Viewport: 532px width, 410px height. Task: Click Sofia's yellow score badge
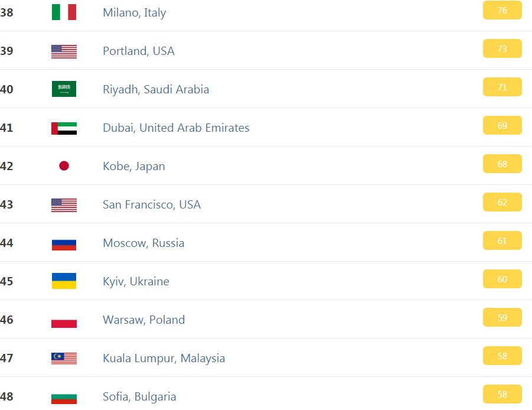(x=502, y=395)
